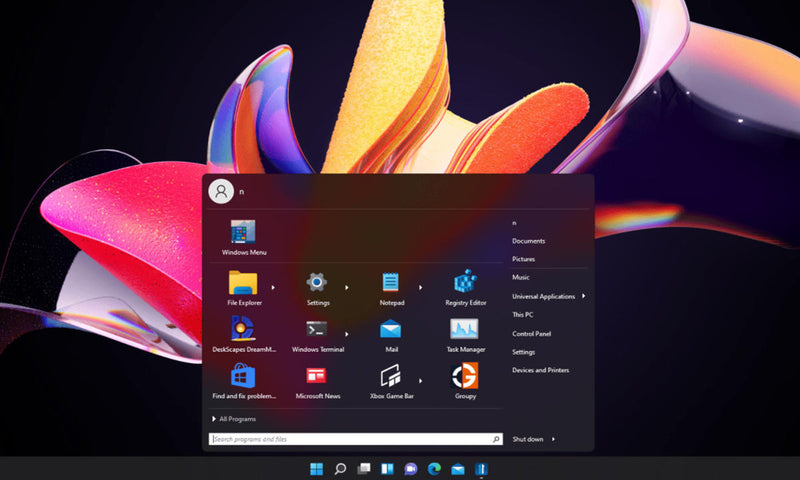The image size is (800, 480).
Task: Select Settings in the right column list
Action: 523,352
